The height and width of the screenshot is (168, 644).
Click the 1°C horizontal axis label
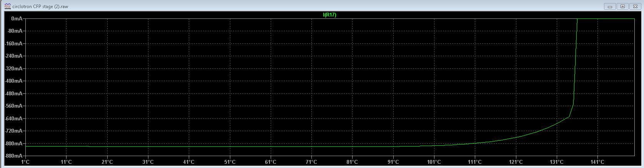pyautogui.click(x=26, y=162)
